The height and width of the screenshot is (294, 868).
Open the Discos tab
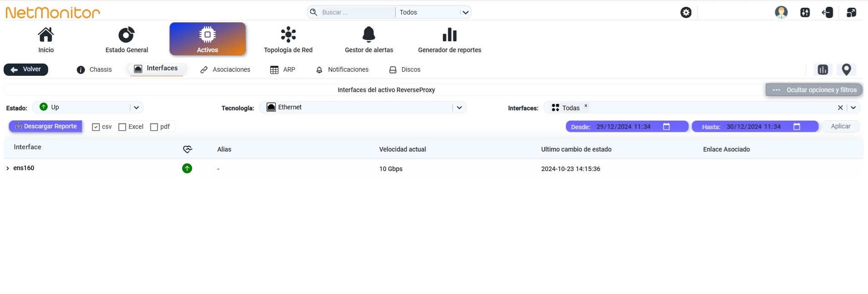[405, 69]
